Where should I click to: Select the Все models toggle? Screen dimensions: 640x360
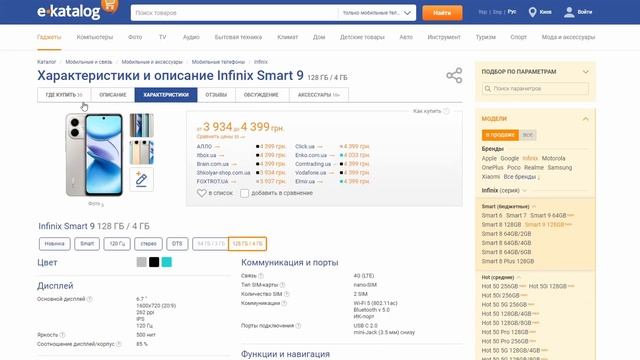(527, 135)
